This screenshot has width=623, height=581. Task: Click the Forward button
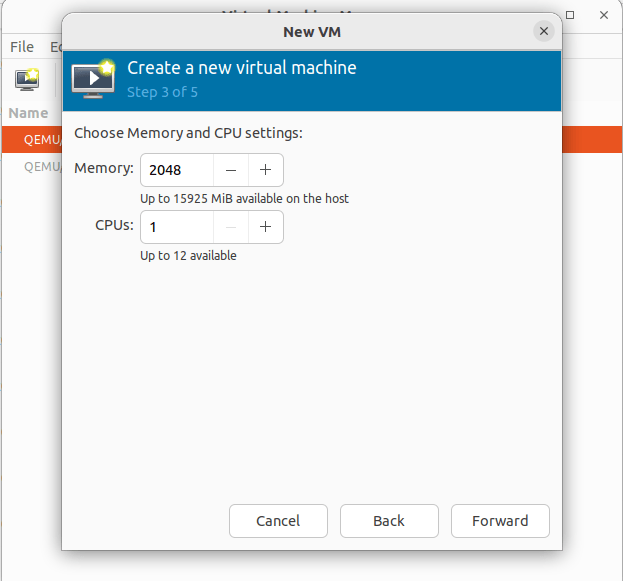pyautogui.click(x=500, y=520)
